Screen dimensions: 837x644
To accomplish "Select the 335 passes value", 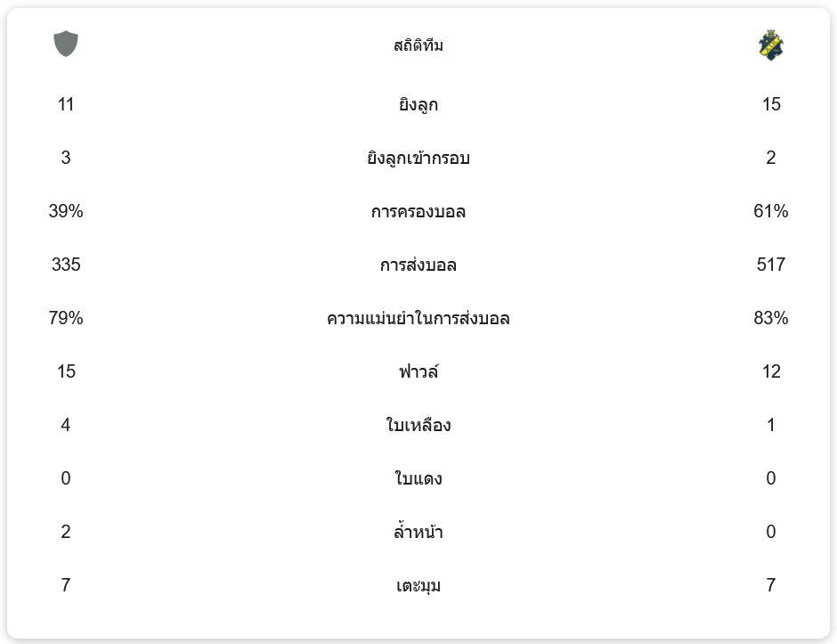I will [66, 265].
